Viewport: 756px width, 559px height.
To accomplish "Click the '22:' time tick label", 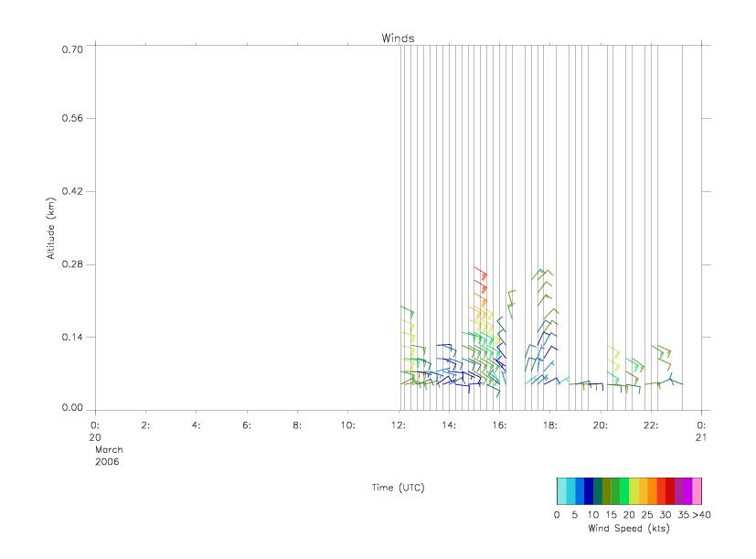I will click(x=651, y=425).
